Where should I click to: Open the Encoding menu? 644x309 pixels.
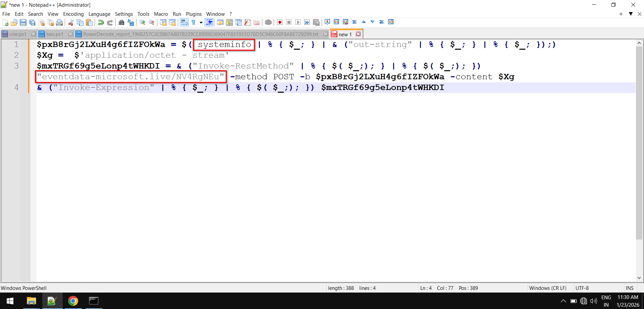73,14
